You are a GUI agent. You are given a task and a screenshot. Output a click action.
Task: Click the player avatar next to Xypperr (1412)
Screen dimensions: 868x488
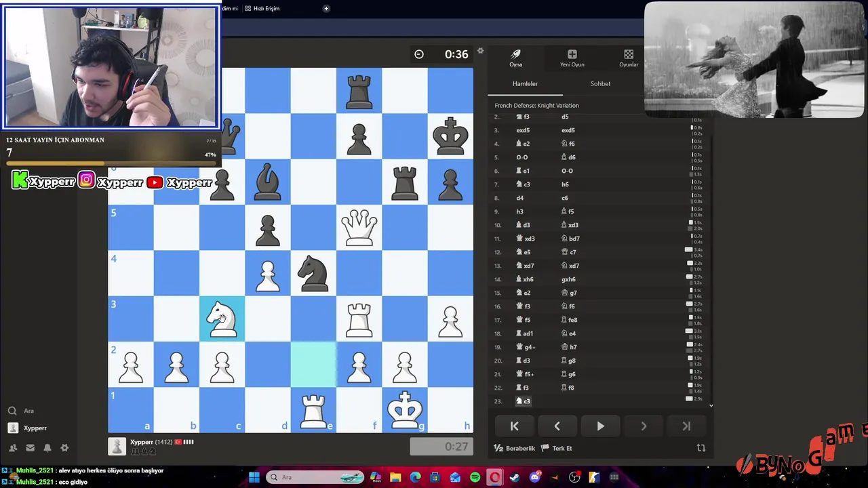117,446
